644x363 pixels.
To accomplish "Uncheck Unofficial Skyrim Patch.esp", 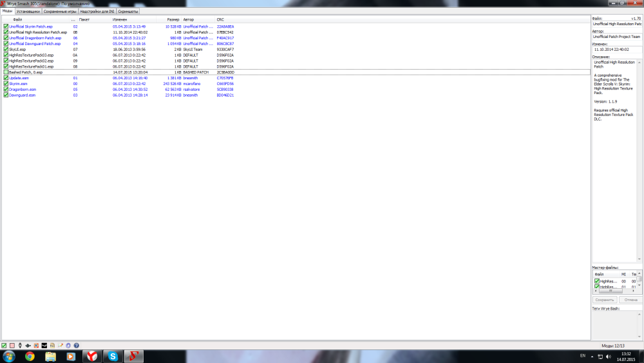I will [6, 26].
